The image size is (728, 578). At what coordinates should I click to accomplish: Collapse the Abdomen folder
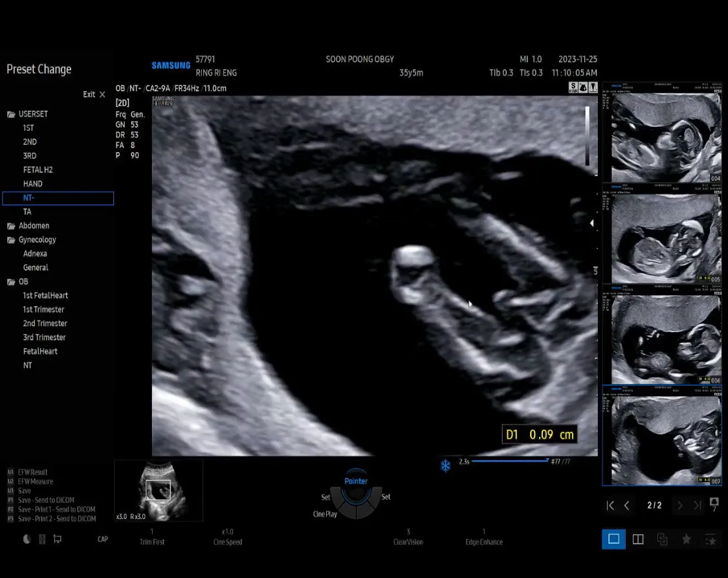click(11, 226)
